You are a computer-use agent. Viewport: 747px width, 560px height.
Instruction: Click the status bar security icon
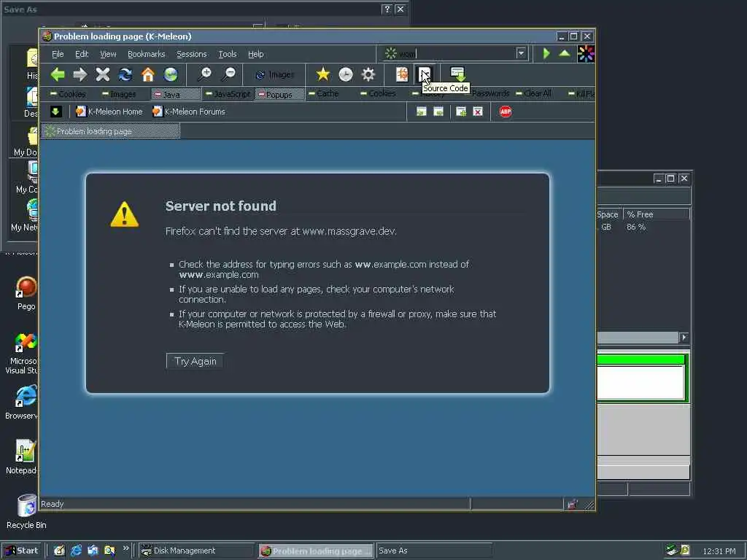pyautogui.click(x=572, y=505)
